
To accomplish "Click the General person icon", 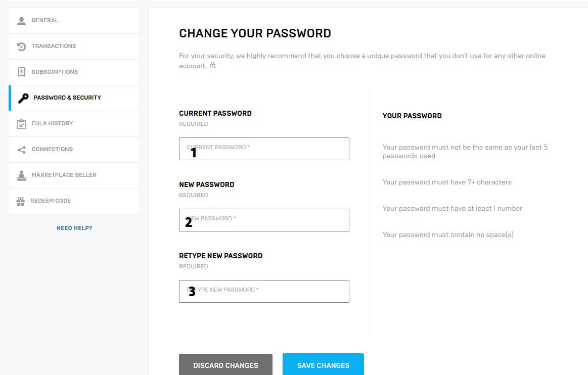I will (21, 21).
